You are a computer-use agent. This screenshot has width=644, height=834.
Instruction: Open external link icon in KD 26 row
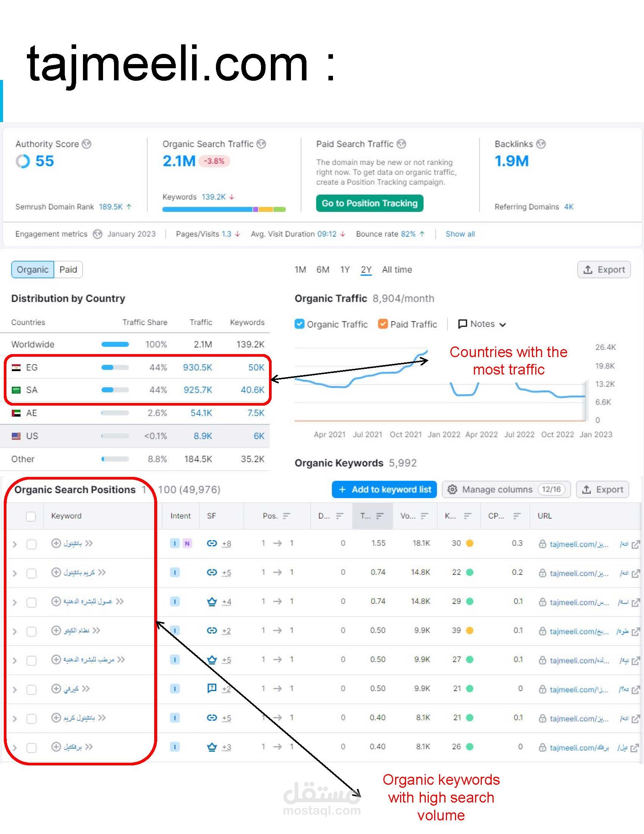coord(635,748)
